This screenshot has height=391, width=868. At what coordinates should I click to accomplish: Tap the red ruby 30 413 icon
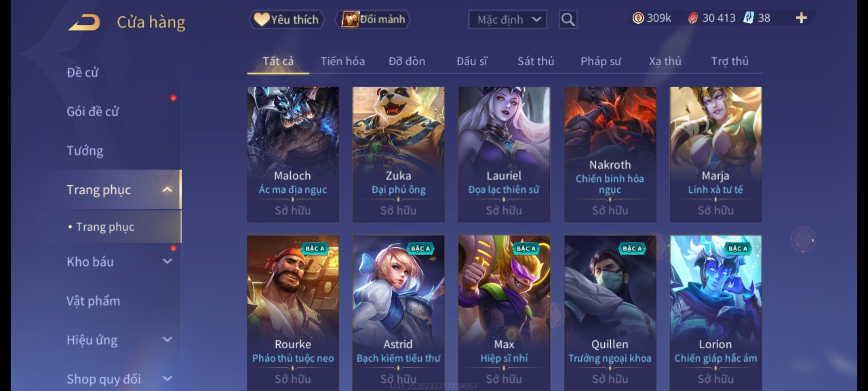point(693,18)
